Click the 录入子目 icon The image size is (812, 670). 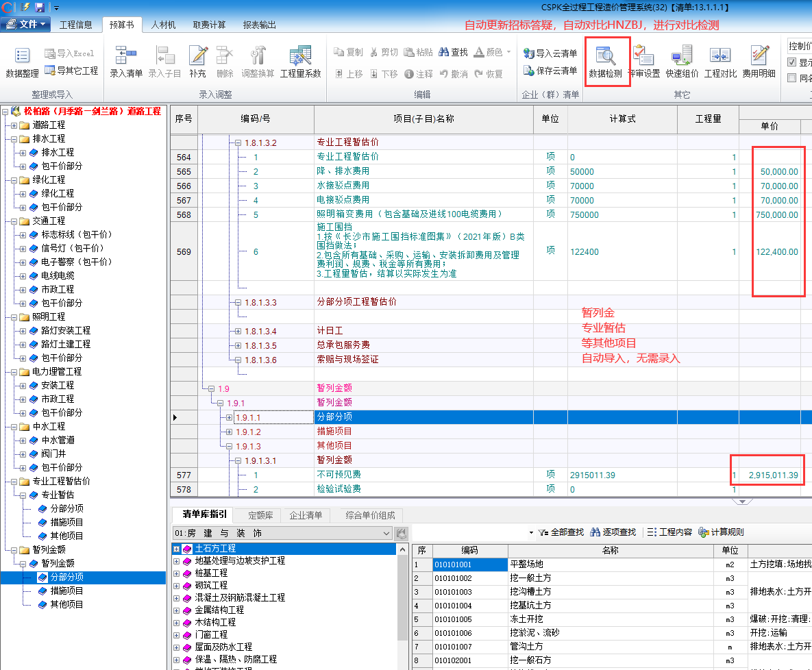[x=164, y=54]
